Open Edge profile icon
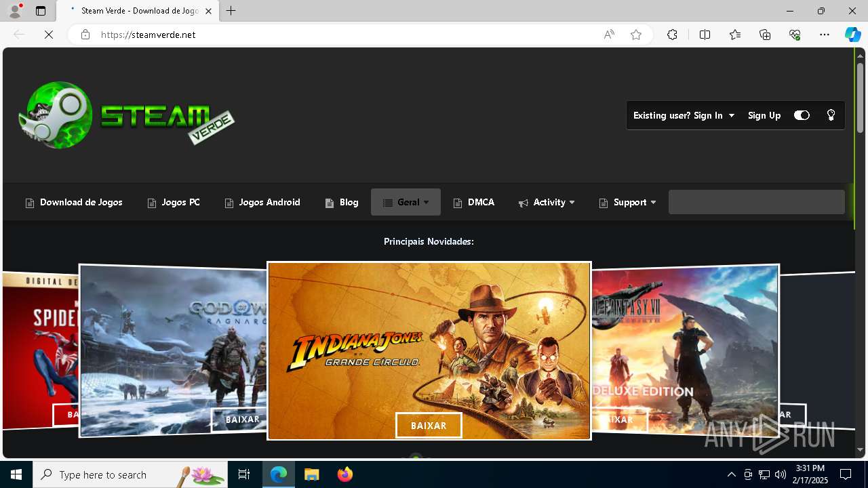Image resolution: width=868 pixels, height=488 pixels. (15, 11)
